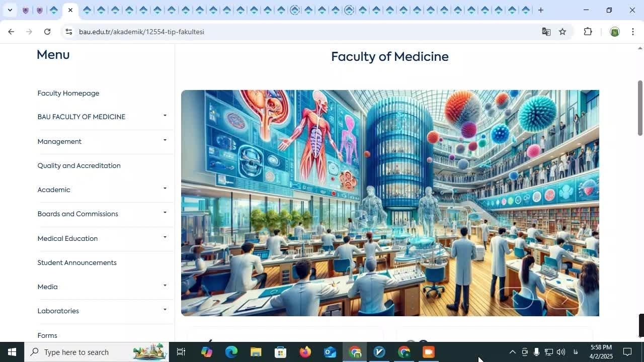
Task: Expand the BAU FACULTY OF MEDICINE submenu
Action: [x=165, y=116]
